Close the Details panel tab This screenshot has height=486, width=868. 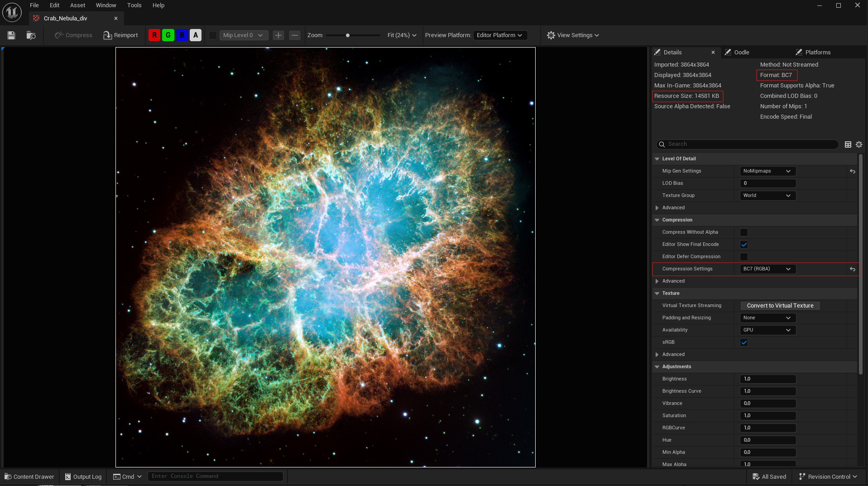click(x=713, y=53)
